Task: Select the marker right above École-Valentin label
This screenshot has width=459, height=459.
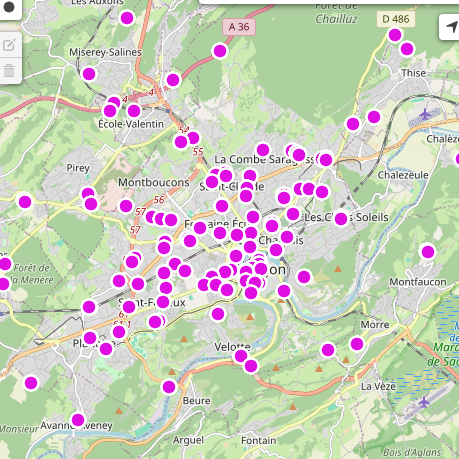Action: click(x=134, y=111)
